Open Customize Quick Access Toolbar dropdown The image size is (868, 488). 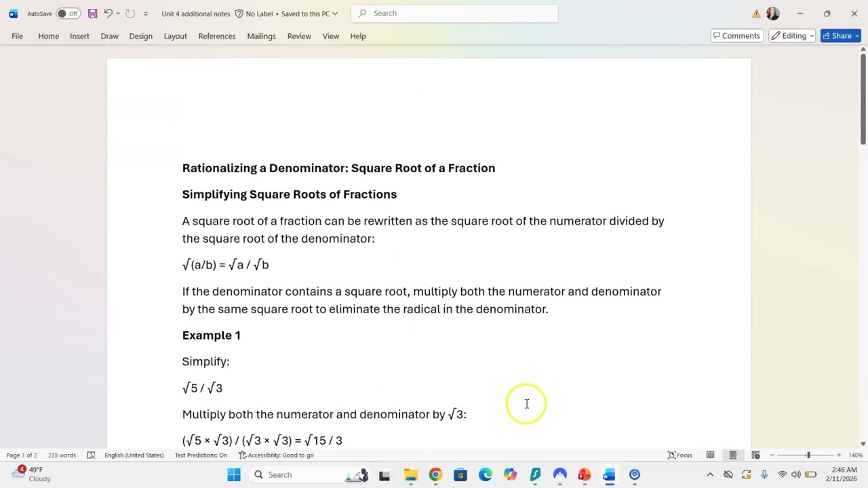[145, 14]
